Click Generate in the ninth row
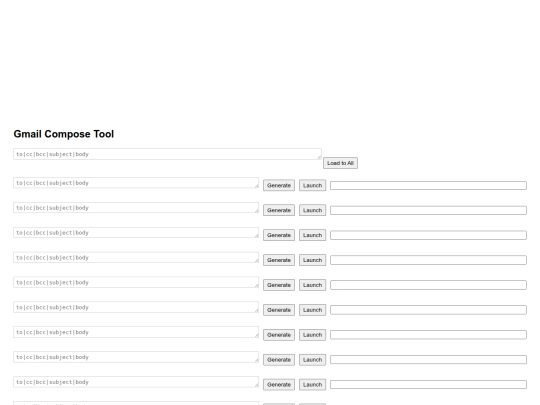 pyautogui.click(x=279, y=385)
